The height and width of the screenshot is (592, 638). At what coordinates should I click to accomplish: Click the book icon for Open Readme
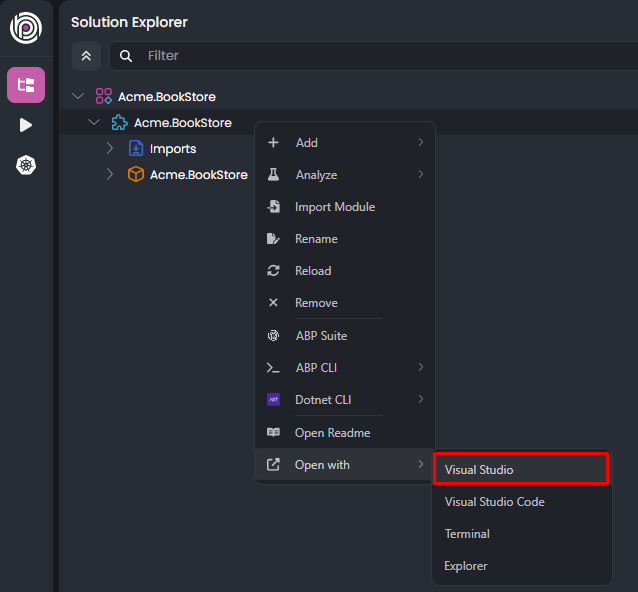[x=273, y=432]
